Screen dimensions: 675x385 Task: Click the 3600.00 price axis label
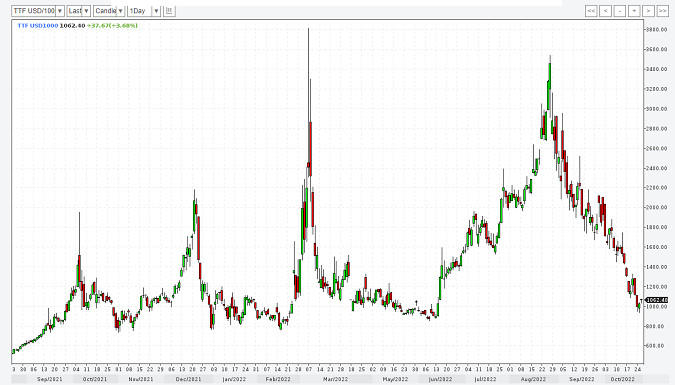pyautogui.click(x=656, y=49)
